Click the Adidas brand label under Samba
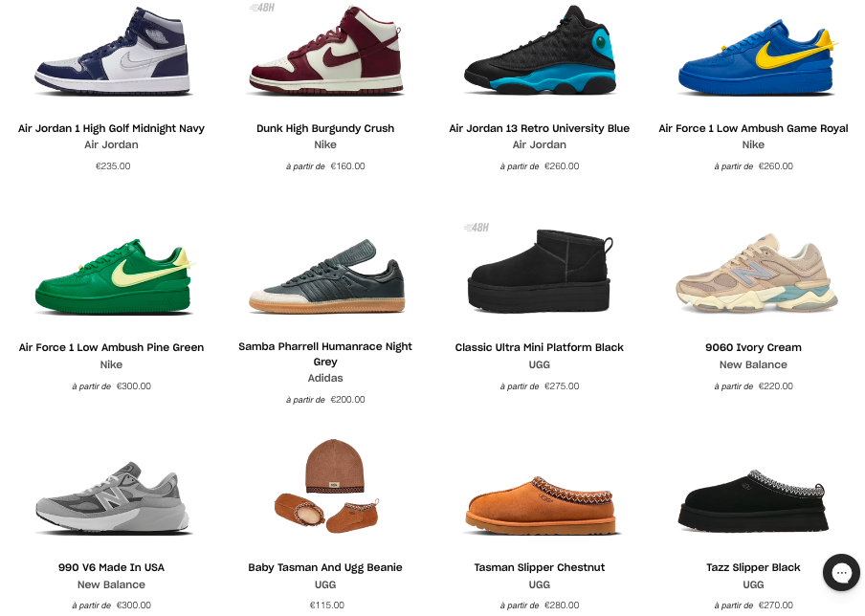The height and width of the screenshot is (616, 865). click(x=325, y=378)
